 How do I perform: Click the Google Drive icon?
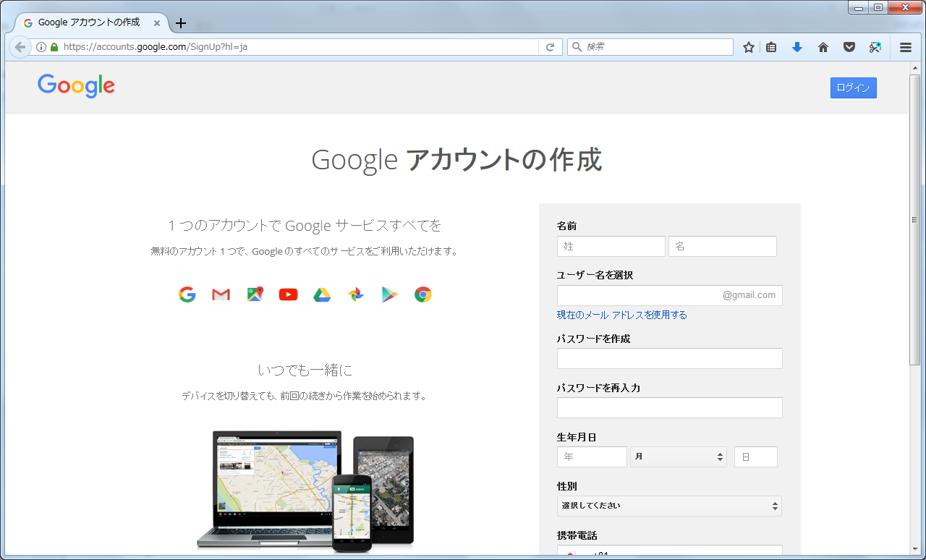[x=322, y=294]
